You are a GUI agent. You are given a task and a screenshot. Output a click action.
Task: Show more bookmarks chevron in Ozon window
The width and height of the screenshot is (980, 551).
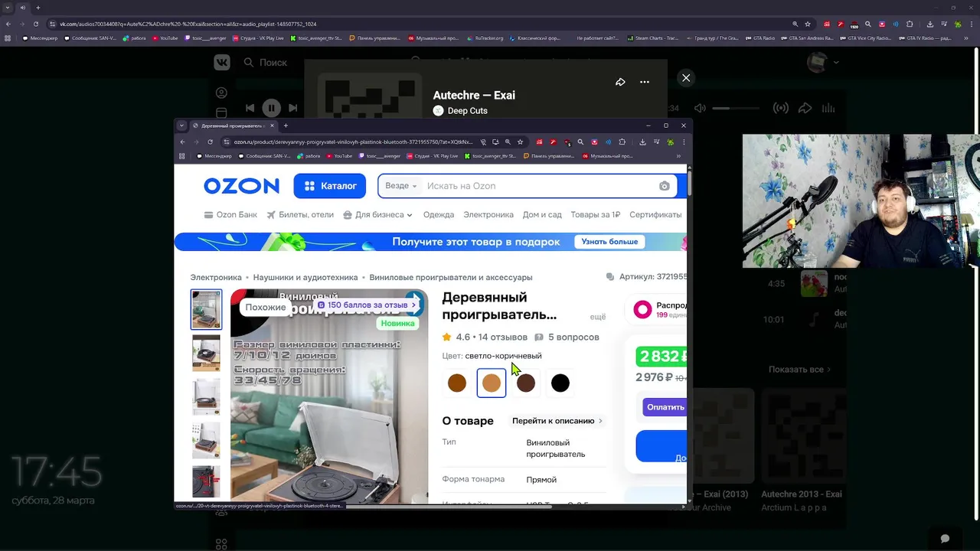678,156
